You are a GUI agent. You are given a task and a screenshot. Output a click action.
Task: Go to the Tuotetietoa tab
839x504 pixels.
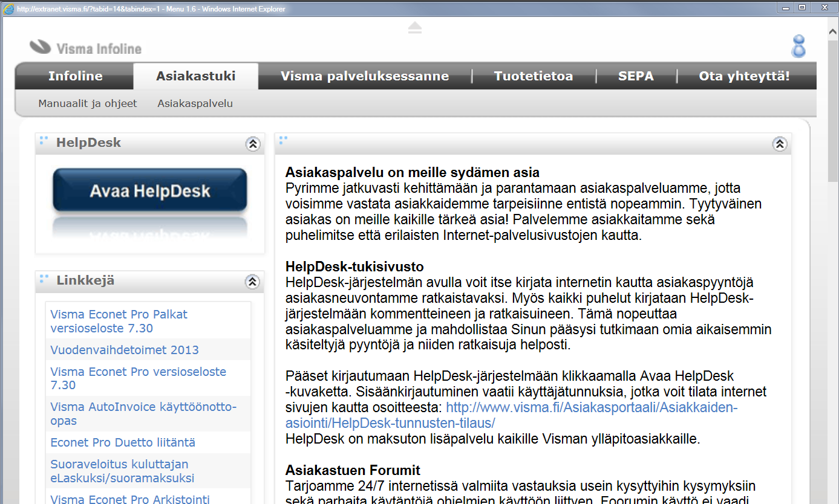click(x=534, y=76)
